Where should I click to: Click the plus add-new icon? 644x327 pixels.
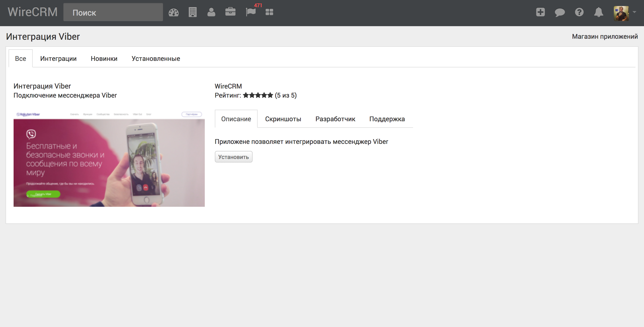(540, 12)
